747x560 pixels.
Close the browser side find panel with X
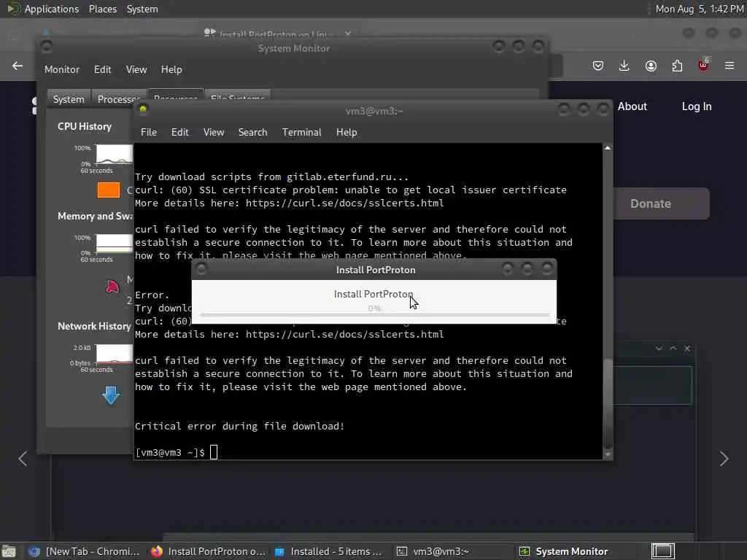click(x=687, y=349)
